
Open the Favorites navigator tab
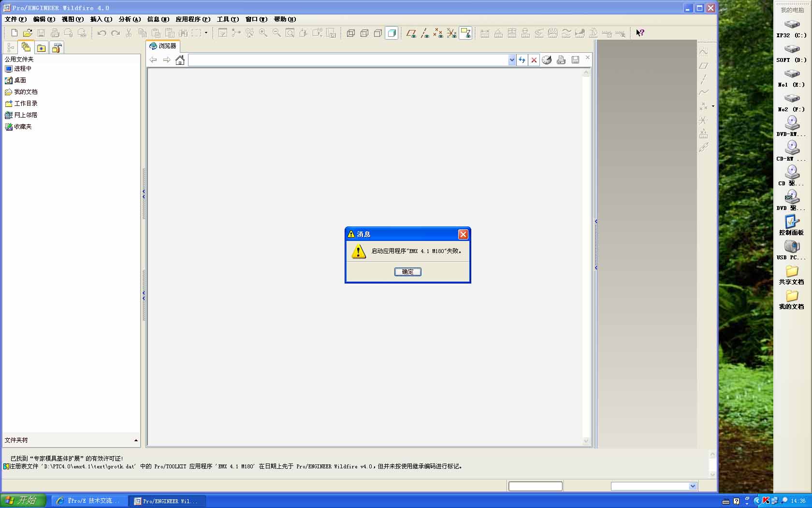[x=42, y=47]
